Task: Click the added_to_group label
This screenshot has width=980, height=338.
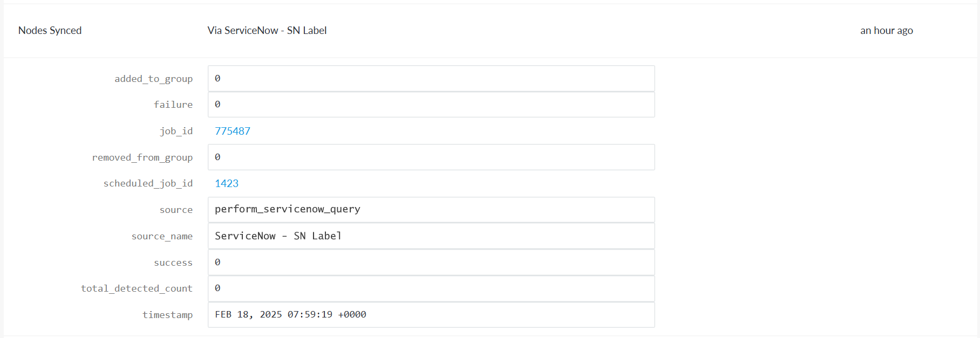Action: pos(153,79)
